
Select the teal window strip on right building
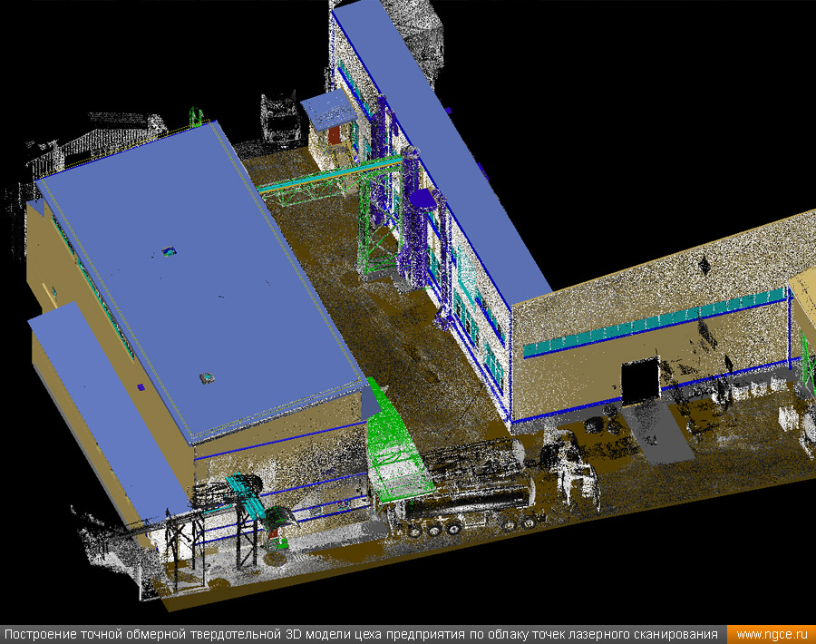click(x=653, y=324)
